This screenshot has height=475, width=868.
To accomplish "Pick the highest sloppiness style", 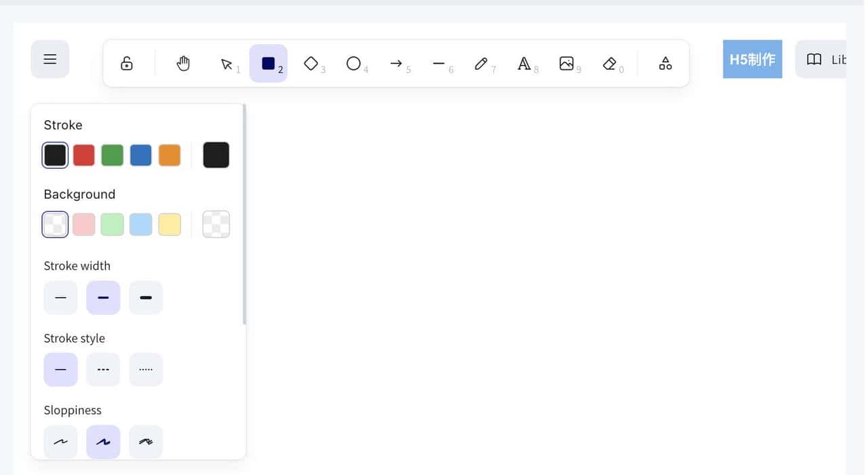I will tap(146, 441).
